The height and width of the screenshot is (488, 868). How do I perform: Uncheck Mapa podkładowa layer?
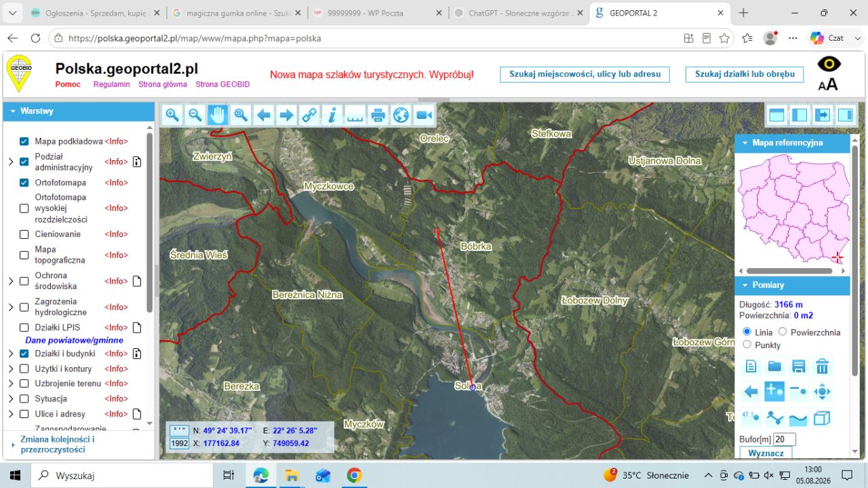pyautogui.click(x=24, y=141)
